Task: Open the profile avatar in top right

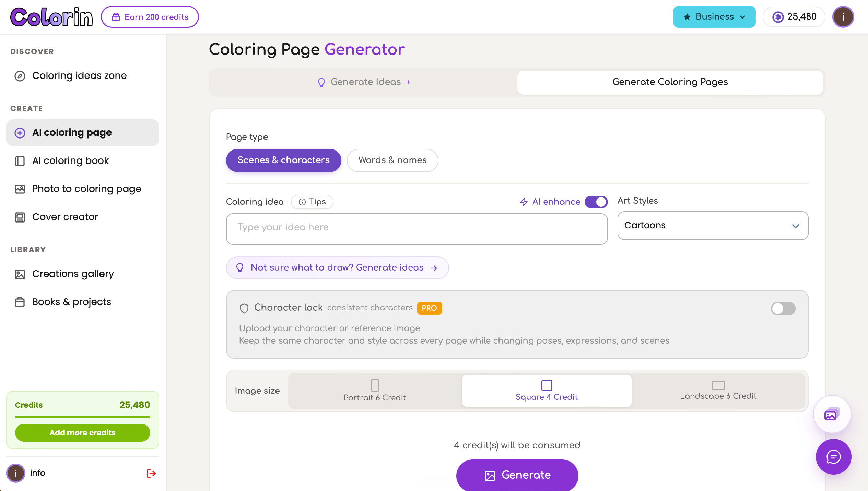Action: [843, 17]
